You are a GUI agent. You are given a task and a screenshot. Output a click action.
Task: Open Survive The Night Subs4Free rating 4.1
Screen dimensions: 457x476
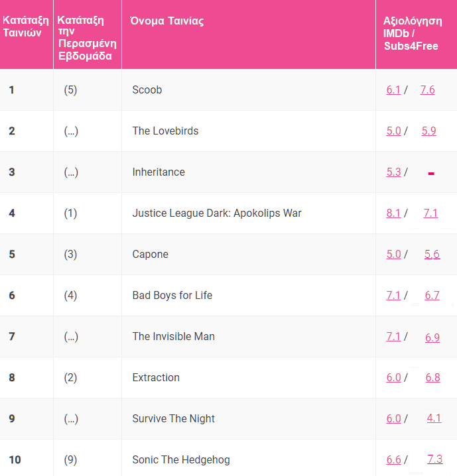(x=434, y=418)
